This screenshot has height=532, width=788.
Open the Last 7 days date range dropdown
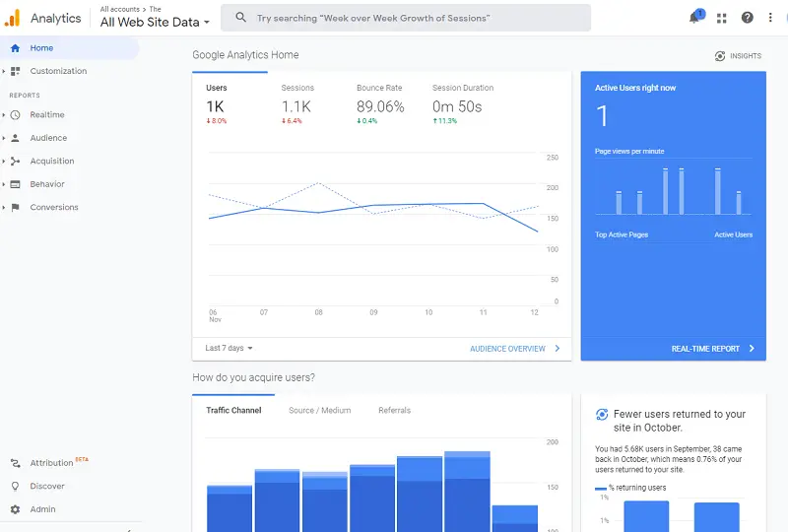pyautogui.click(x=229, y=348)
